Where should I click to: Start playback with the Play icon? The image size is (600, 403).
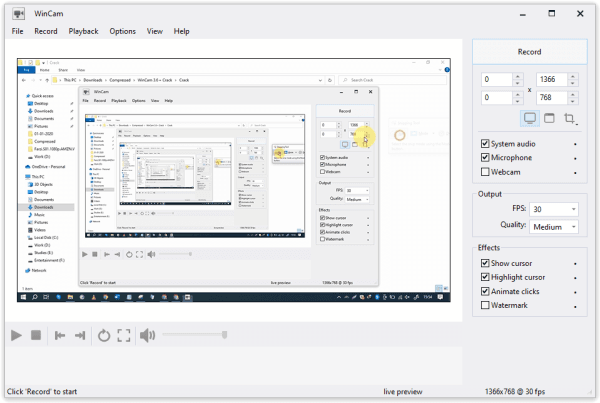tap(16, 335)
